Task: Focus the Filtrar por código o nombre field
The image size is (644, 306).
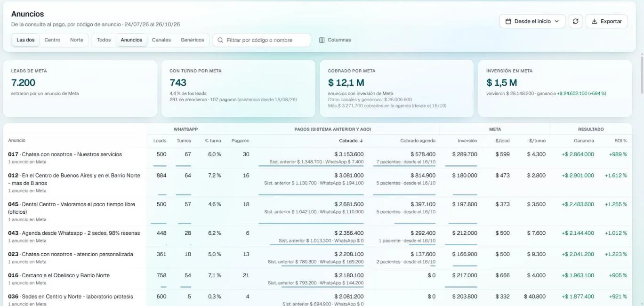Action: (x=262, y=40)
